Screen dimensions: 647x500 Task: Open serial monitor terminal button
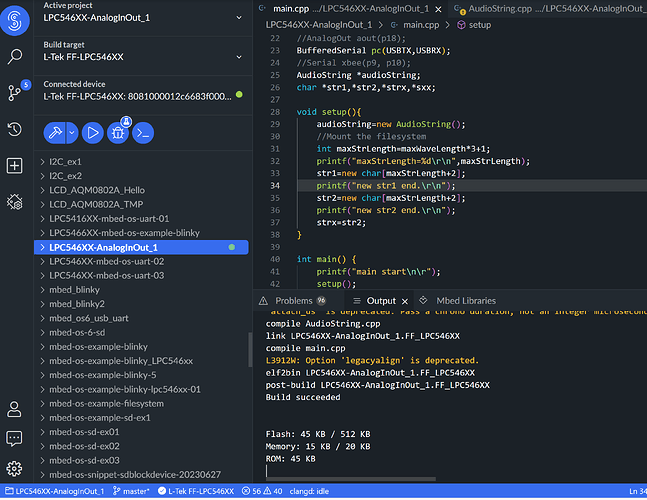pyautogui.click(x=143, y=133)
